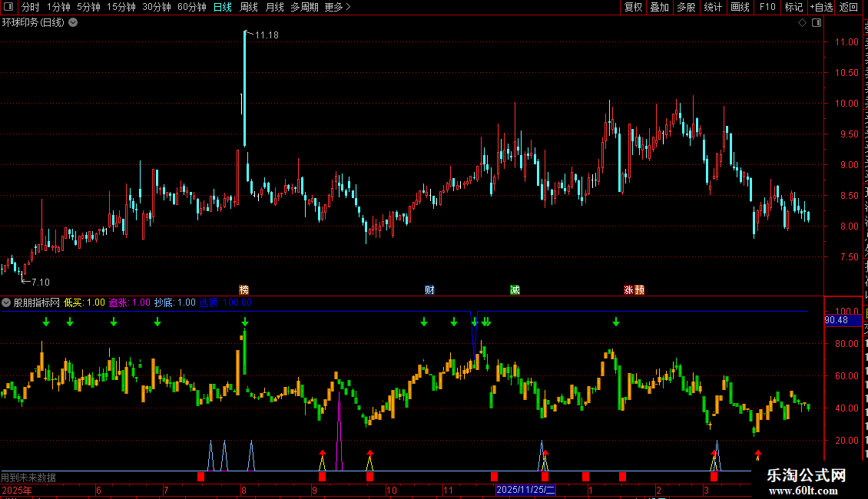Click the 2025年 timeline label

(x=17, y=490)
